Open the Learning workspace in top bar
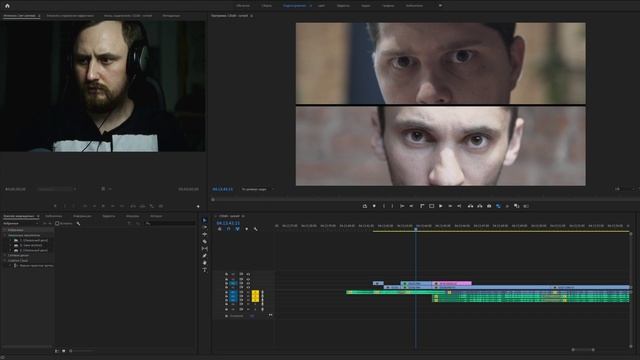This screenshot has width=640, height=360. coord(243,6)
